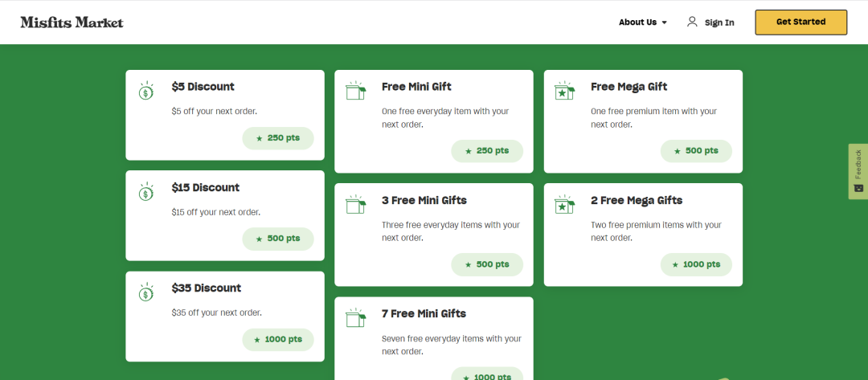Select the 1000 pts badge on 2 Free Mega Gifts
The height and width of the screenshot is (380, 868).
click(x=696, y=264)
